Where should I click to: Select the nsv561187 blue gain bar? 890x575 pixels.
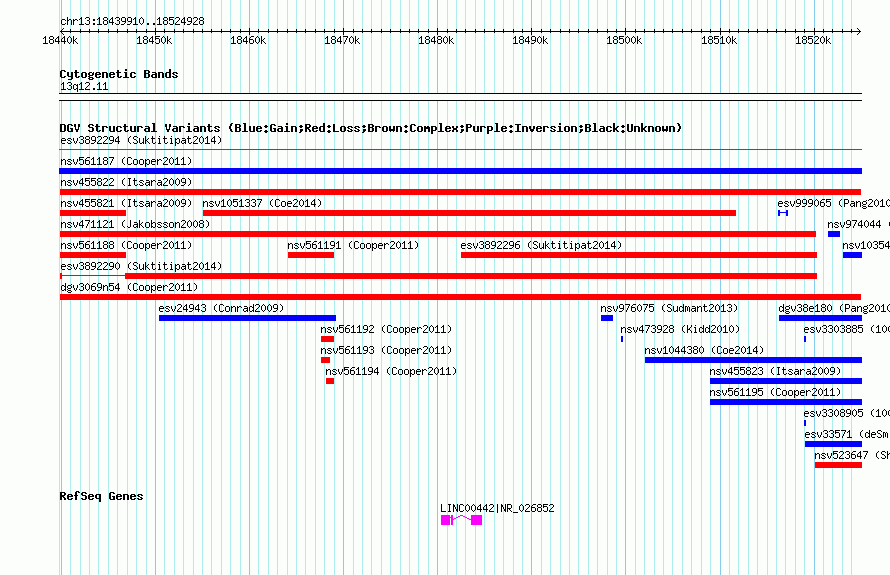[460, 171]
